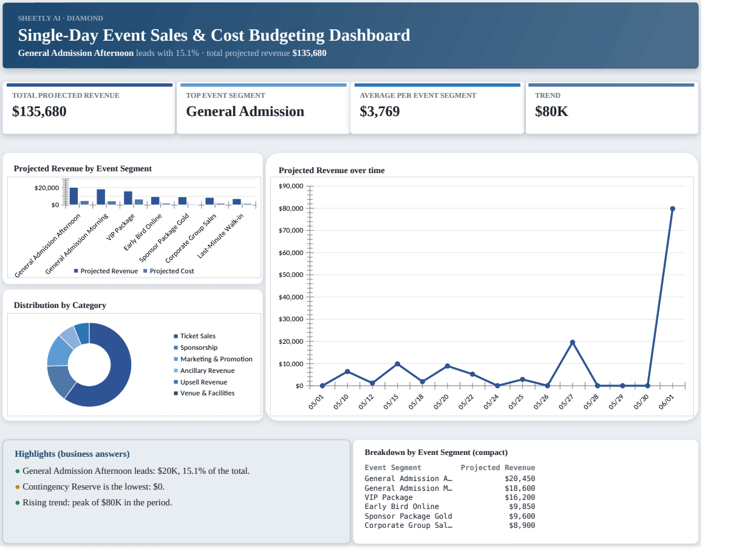The image size is (745, 560).
Task: Click the 05/01 x-axis date label
Action: tap(316, 402)
